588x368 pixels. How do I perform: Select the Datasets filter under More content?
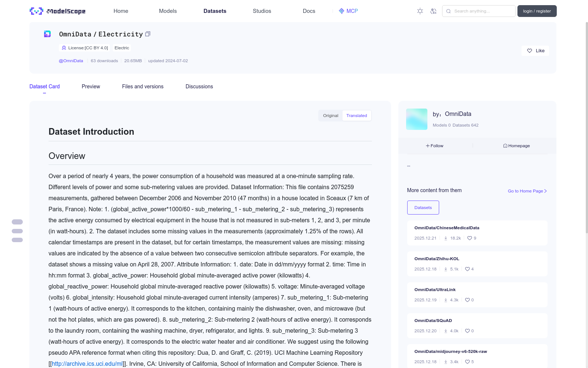[x=423, y=208]
